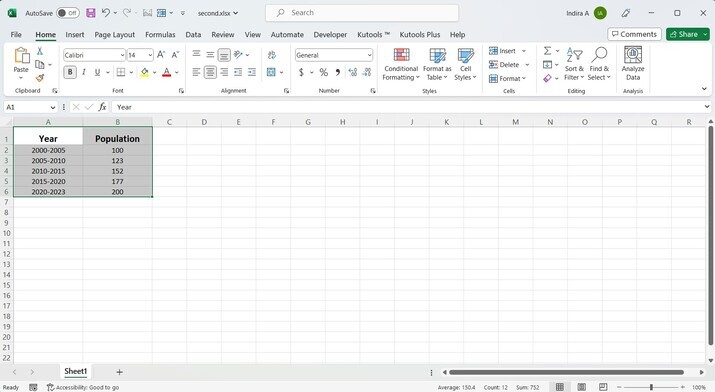The width and height of the screenshot is (715, 392).
Task: Click the Comments button
Action: pyautogui.click(x=634, y=34)
